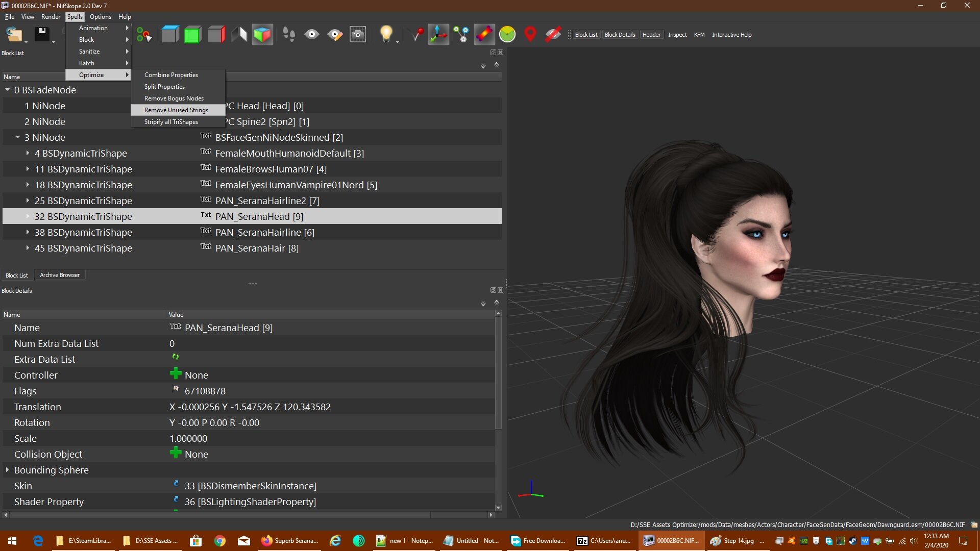
Task: Select the node selection cursor tool
Action: [144, 35]
